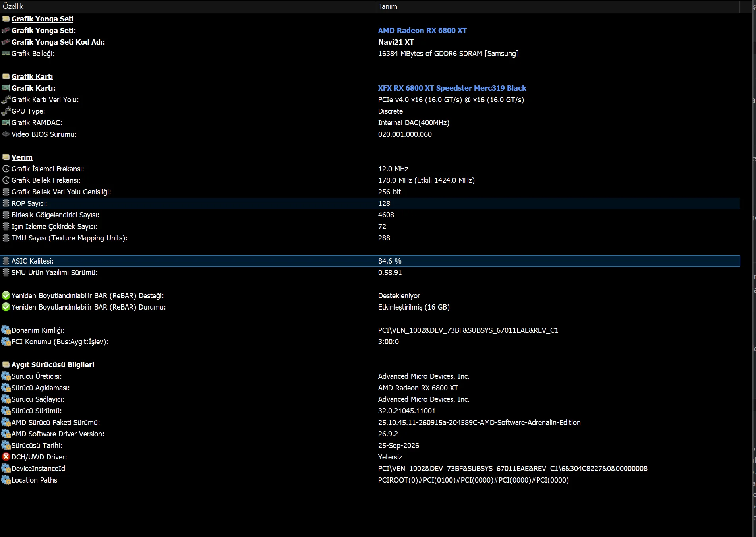This screenshot has width=756, height=537.
Task: Select the Navi21 XT code name value
Action: pos(396,42)
